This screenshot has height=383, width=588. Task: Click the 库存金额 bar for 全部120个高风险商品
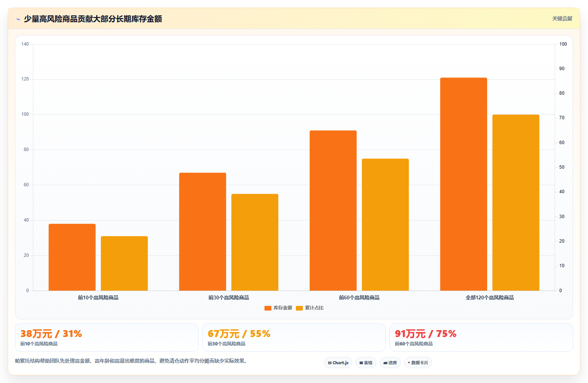463,184
